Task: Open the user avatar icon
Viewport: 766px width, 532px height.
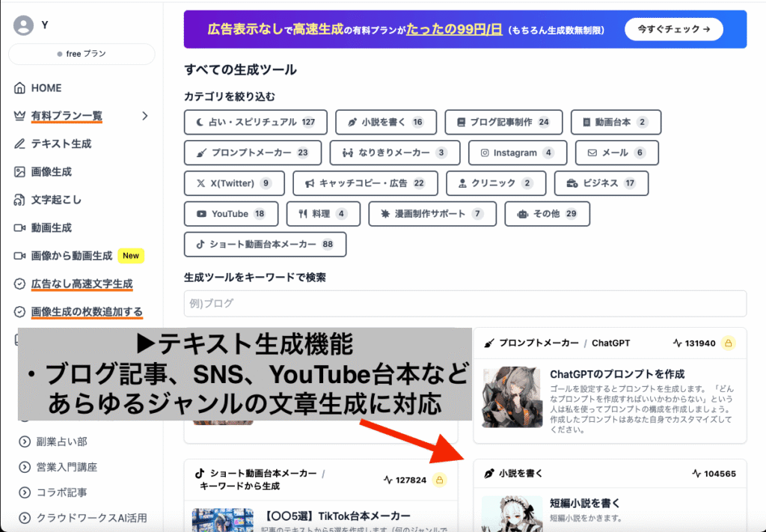Action: click(x=23, y=25)
